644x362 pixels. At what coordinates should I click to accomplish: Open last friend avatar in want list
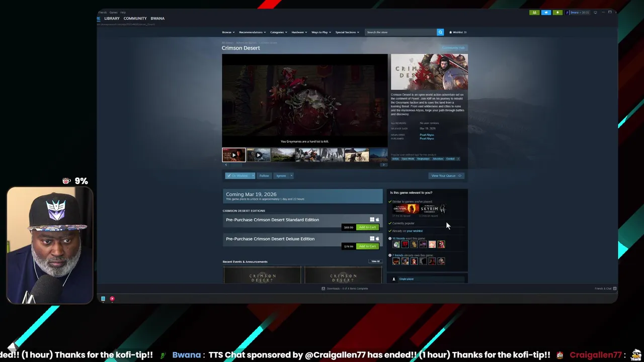tap(441, 244)
